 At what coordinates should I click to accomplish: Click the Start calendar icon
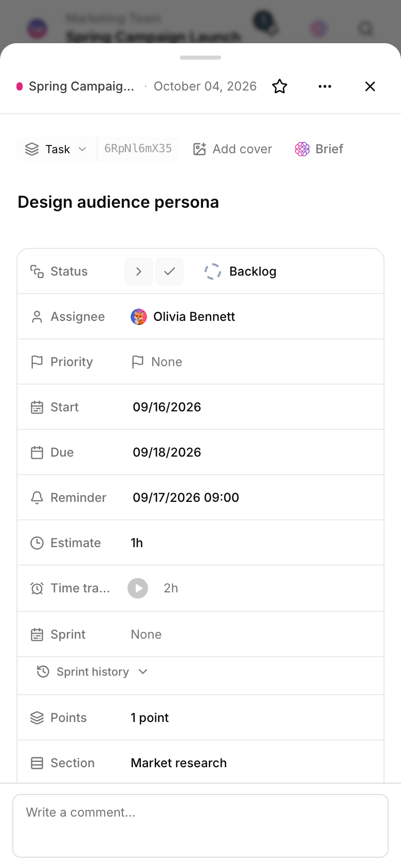coord(37,407)
